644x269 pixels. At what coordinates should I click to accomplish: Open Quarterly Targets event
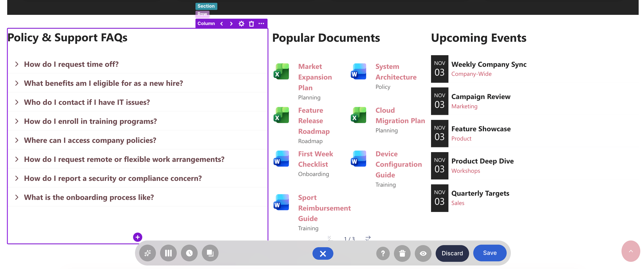point(480,193)
